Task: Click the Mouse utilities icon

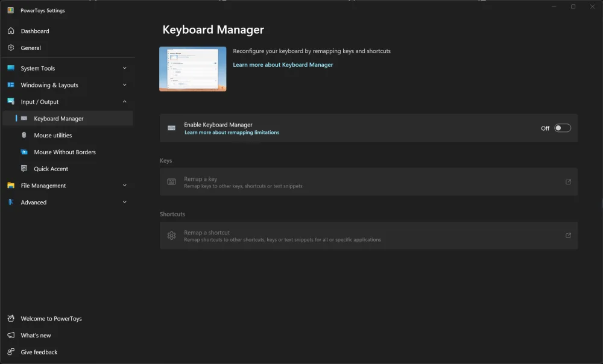Action: (24, 136)
